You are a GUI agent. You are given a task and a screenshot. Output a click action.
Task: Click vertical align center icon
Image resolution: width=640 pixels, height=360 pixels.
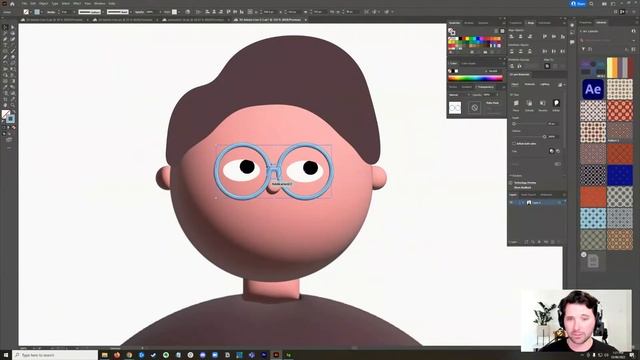point(554,37)
